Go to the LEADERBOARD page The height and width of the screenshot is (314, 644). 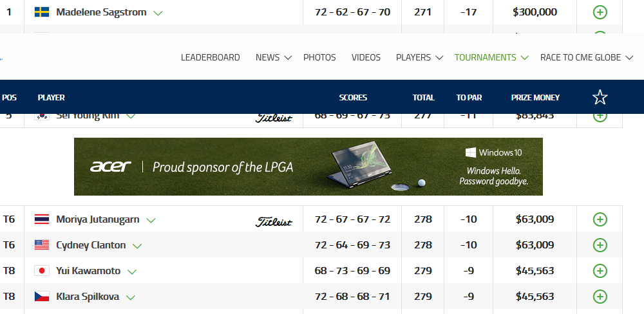tap(211, 57)
